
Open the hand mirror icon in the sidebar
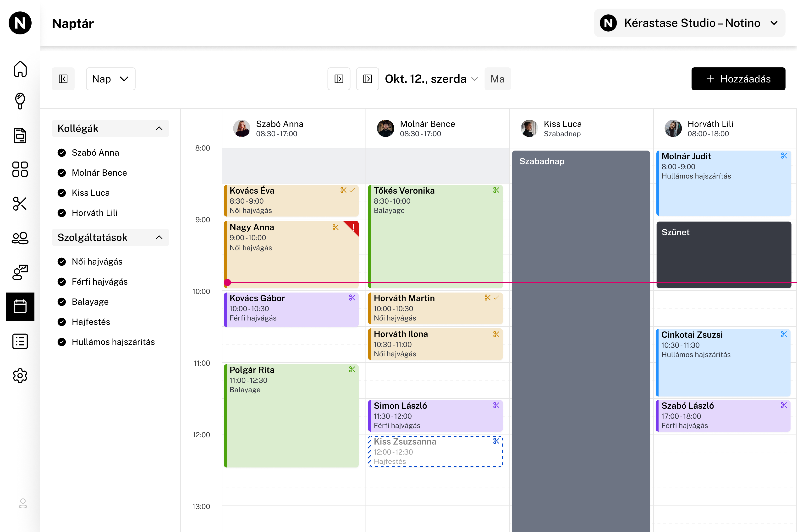point(20,101)
